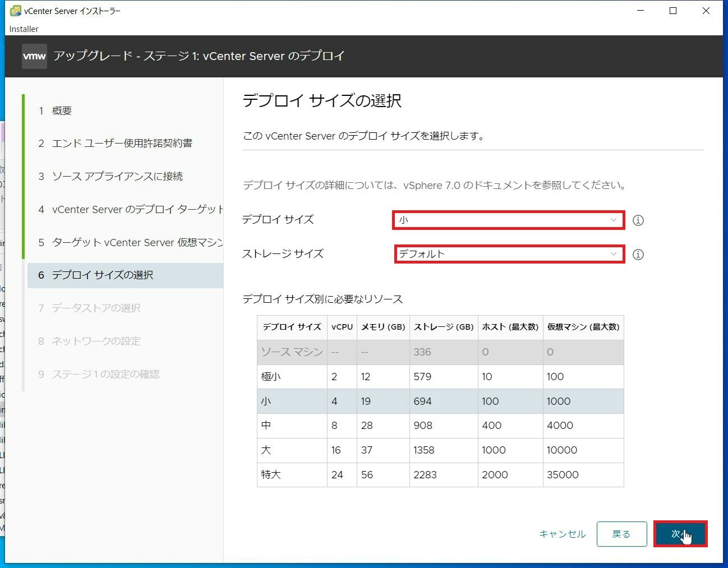Click the 中 row label
728x568 pixels.
[266, 426]
